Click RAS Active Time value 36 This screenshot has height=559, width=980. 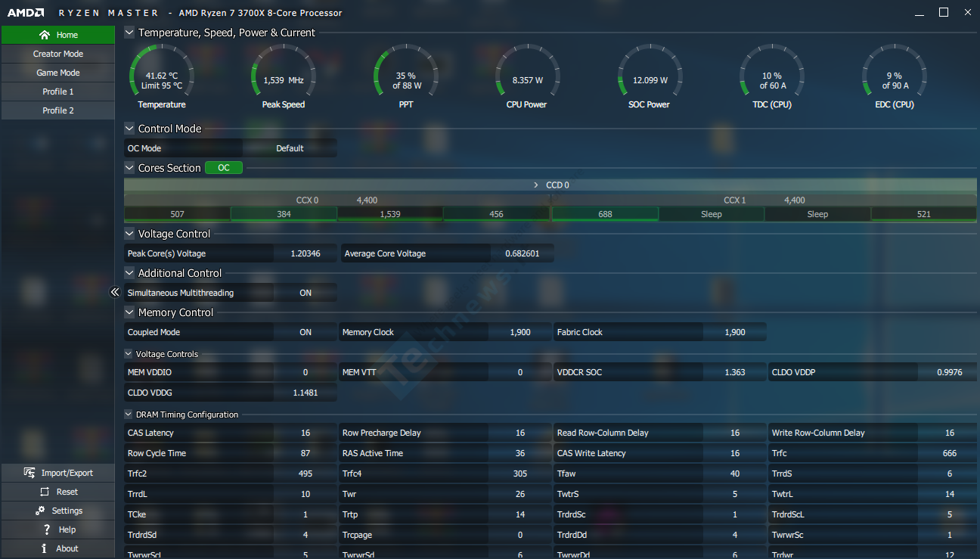[520, 453]
